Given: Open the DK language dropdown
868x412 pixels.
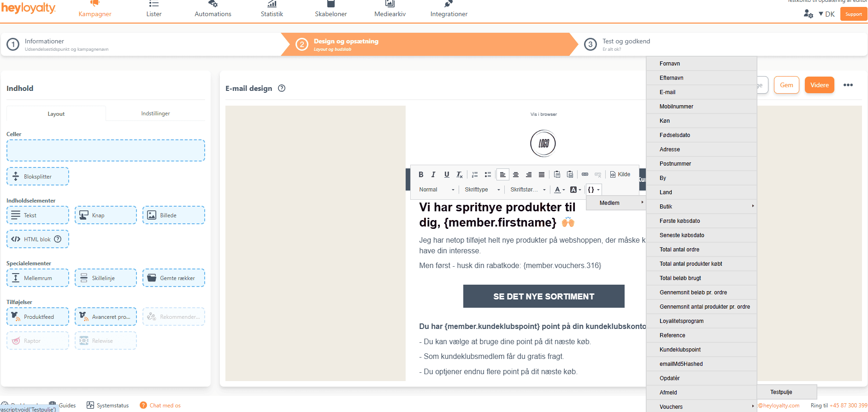Looking at the screenshot, I should [x=827, y=14].
